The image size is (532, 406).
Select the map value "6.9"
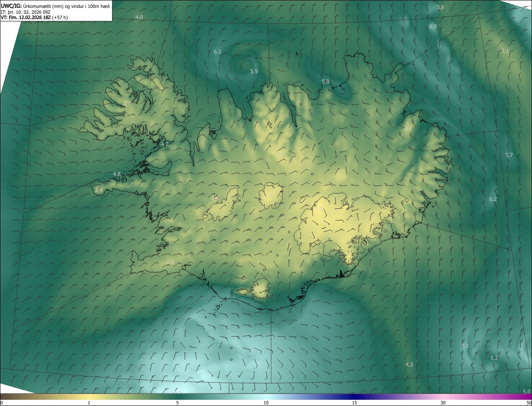pyautogui.click(x=433, y=26)
